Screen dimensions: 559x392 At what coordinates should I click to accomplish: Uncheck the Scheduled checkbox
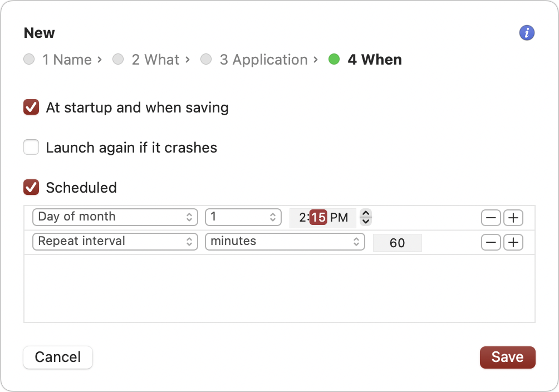31,188
